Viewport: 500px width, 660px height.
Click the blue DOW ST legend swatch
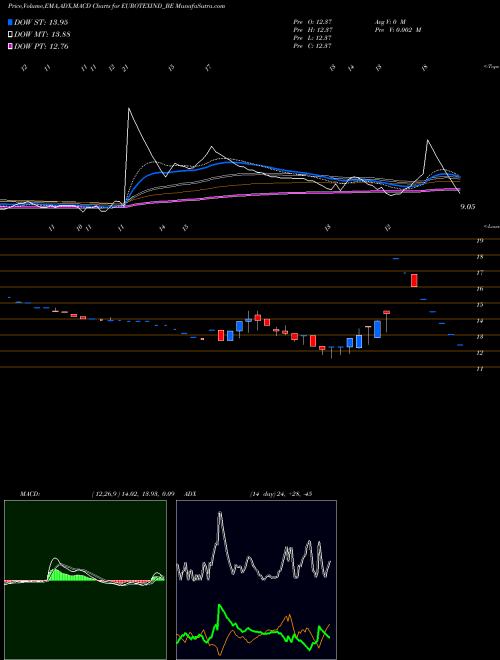pyautogui.click(x=10, y=22)
